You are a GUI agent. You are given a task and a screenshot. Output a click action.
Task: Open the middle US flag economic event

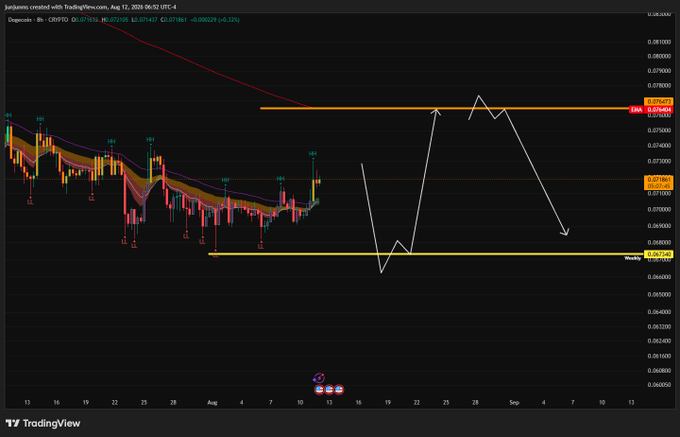[x=329, y=389]
